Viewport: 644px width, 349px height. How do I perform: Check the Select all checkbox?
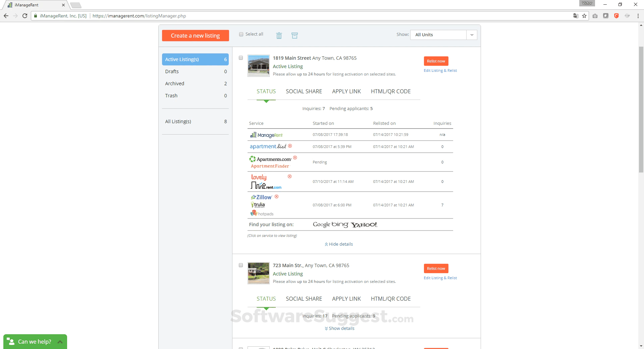pyautogui.click(x=241, y=34)
